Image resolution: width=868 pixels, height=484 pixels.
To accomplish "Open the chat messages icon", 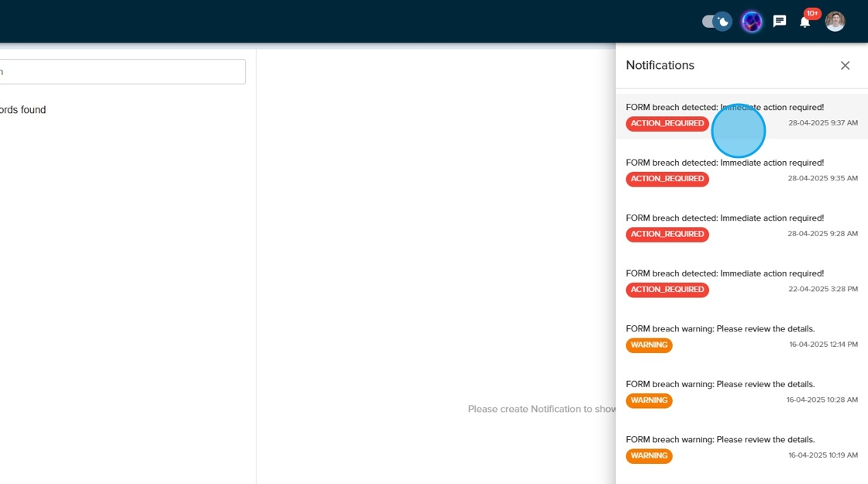I will (780, 22).
